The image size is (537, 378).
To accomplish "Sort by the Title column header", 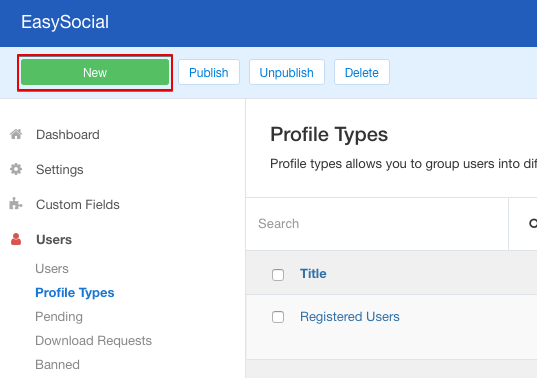I will pos(313,274).
